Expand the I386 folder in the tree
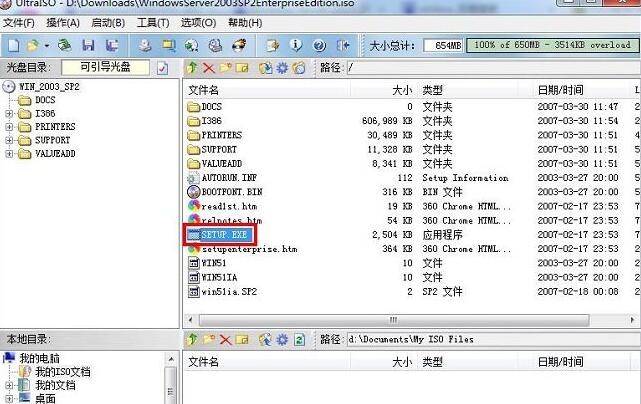 [x=9, y=113]
